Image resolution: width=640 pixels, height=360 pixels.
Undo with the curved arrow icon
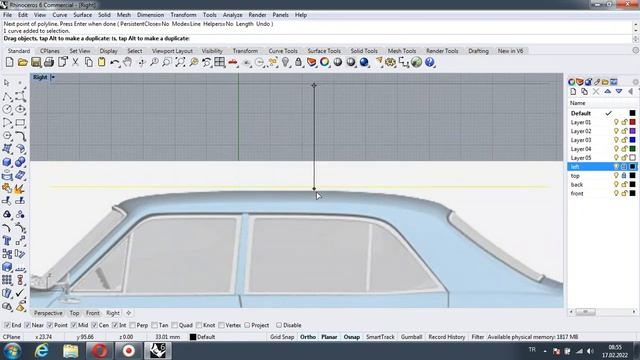[x=115, y=62]
